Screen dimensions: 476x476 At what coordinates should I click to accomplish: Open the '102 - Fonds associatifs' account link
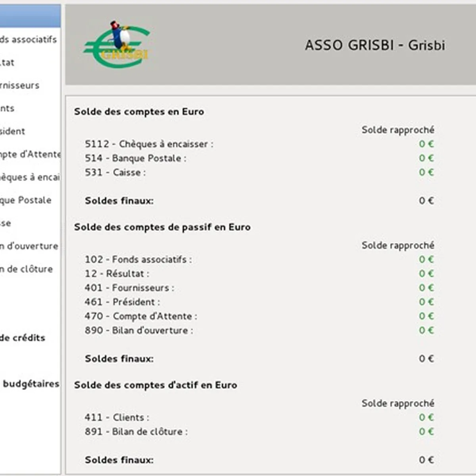click(x=138, y=259)
